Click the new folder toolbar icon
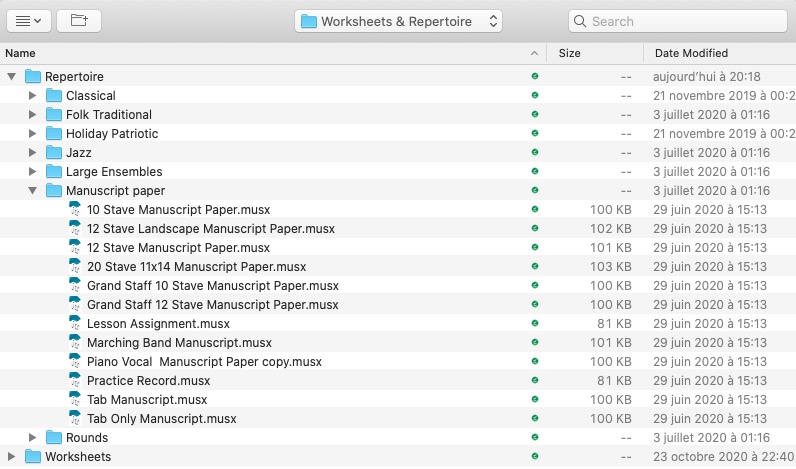The height and width of the screenshot is (469, 796). coord(78,20)
